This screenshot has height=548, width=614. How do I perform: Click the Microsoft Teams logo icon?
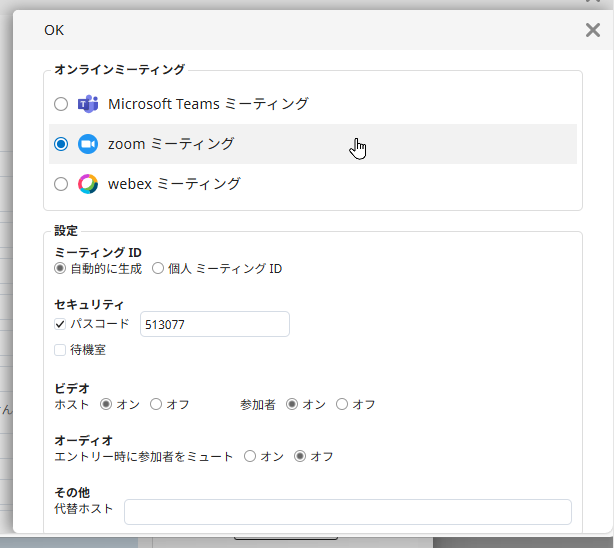tap(88, 104)
